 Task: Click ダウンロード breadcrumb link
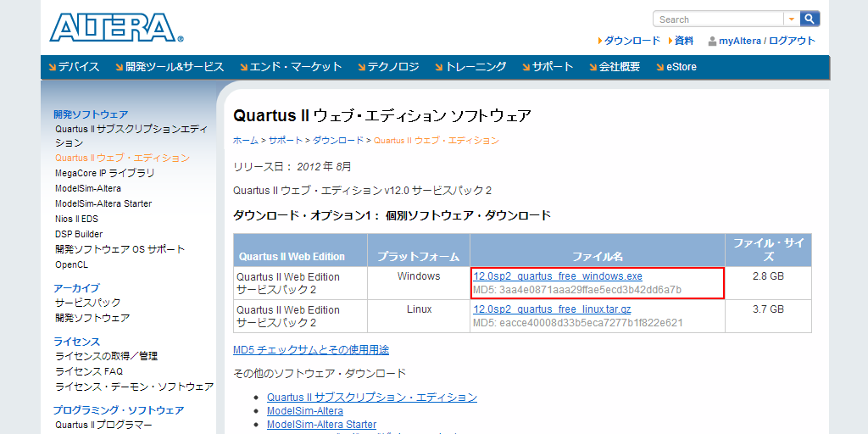(x=338, y=141)
